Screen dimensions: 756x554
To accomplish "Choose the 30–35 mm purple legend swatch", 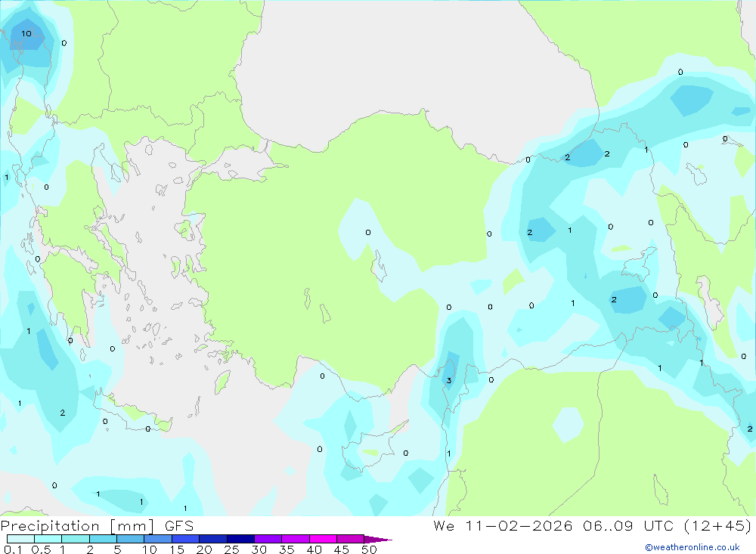I will (268, 539).
